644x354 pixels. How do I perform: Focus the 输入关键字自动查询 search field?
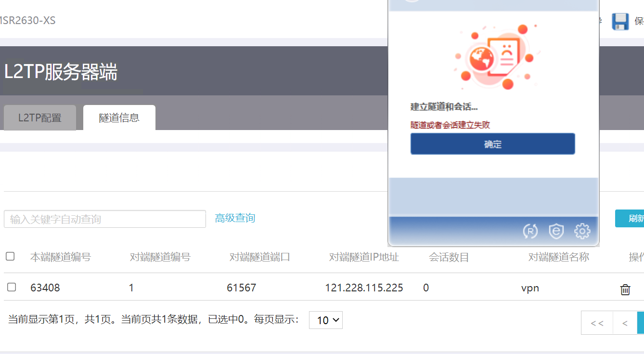(x=105, y=219)
